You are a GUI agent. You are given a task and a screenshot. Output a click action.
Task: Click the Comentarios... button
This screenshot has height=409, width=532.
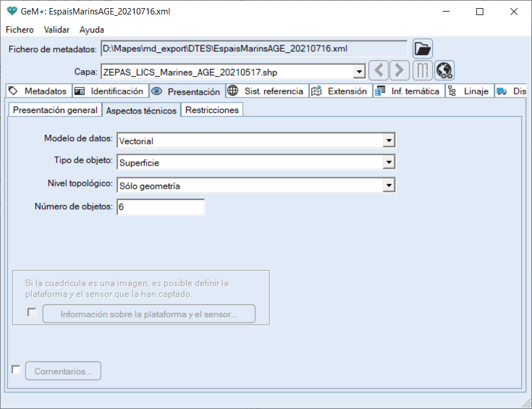(x=63, y=371)
